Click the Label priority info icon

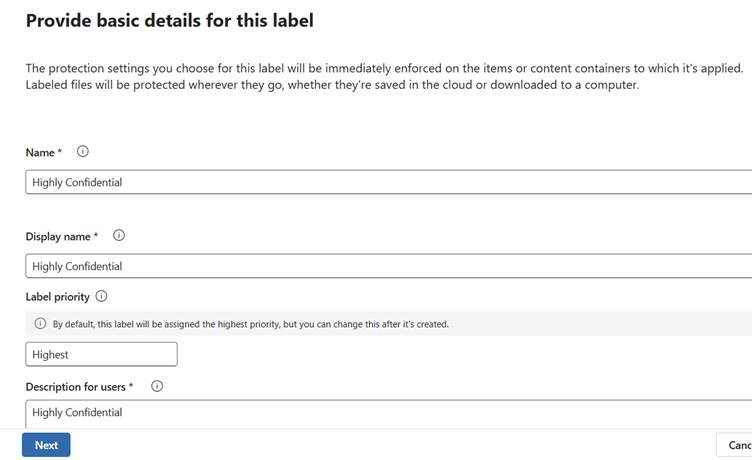coord(102,297)
